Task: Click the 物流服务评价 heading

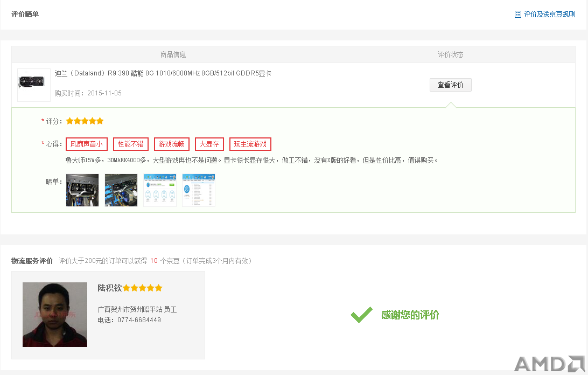Action: click(32, 261)
